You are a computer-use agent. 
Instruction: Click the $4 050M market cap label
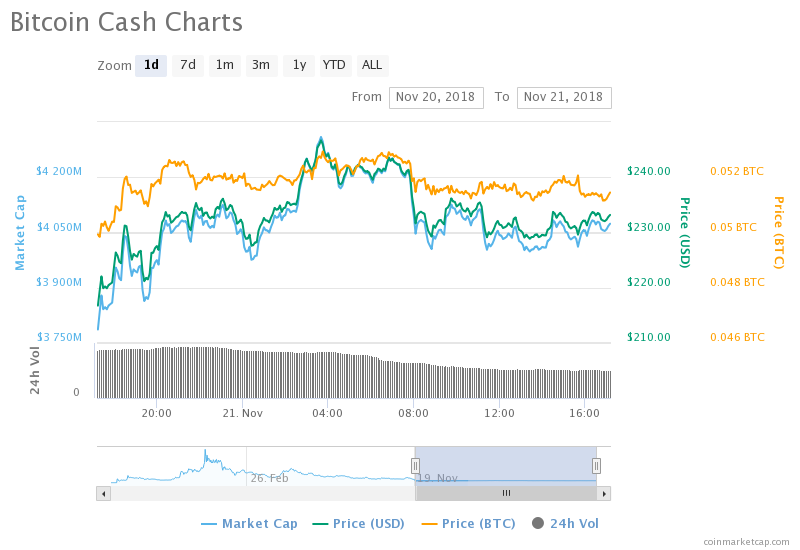point(59,227)
